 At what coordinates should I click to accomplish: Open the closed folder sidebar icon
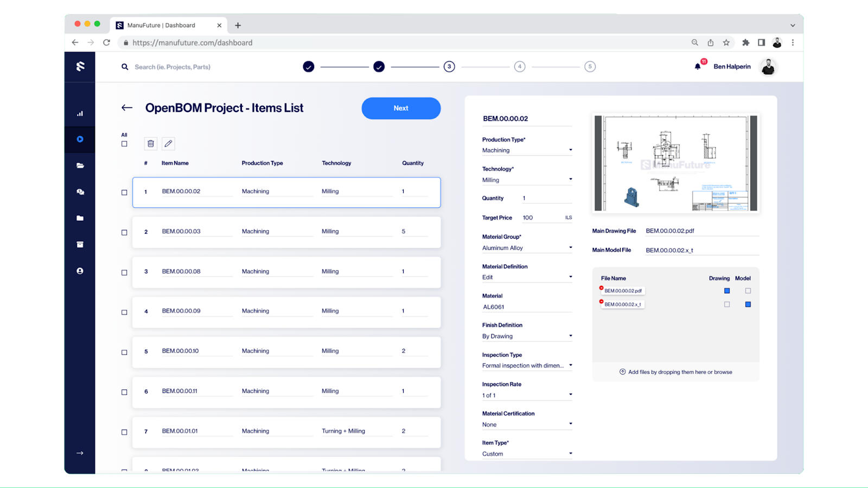coord(80,218)
